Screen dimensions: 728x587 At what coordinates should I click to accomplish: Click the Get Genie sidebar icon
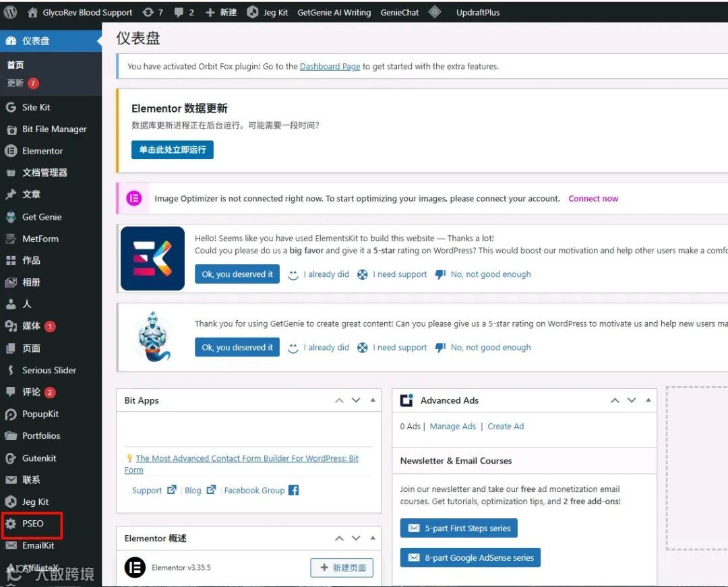(x=11, y=217)
